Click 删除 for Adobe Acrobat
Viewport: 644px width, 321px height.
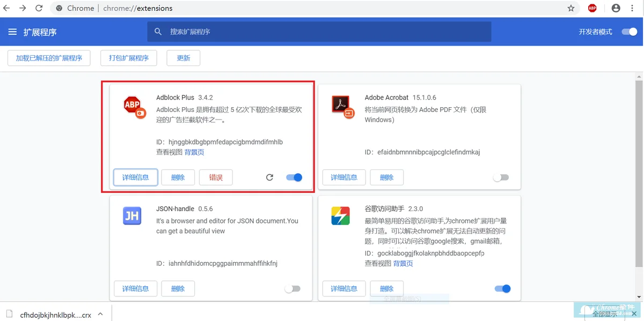pos(387,177)
